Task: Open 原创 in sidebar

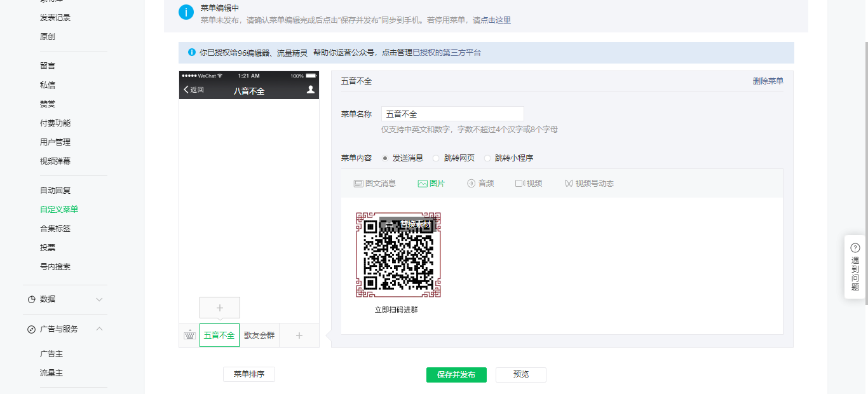Action: tap(48, 37)
